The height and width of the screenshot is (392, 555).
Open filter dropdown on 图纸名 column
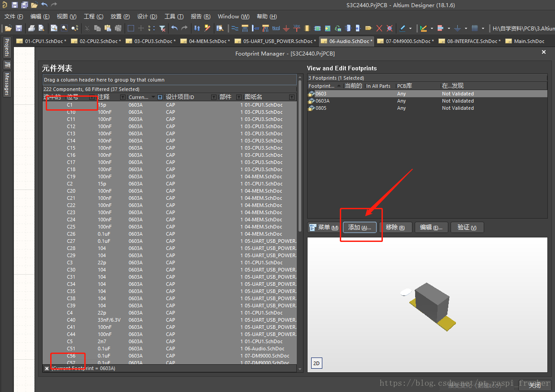[292, 97]
